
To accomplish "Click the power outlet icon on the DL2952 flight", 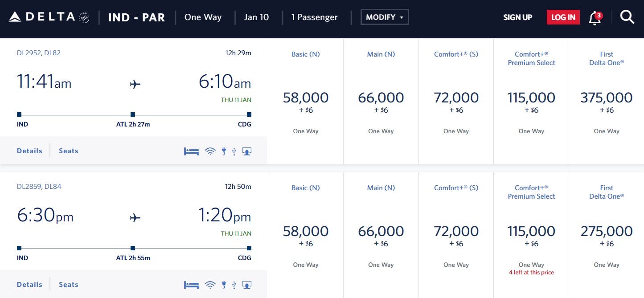I will [224, 151].
